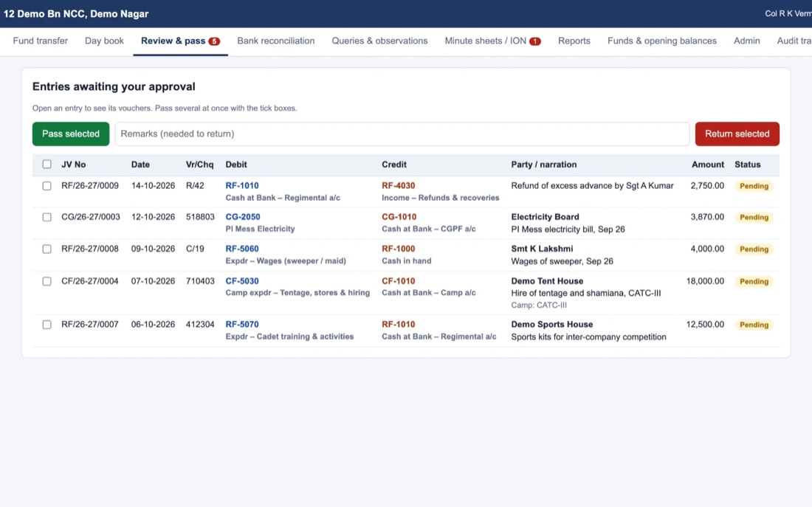Open entry RF/26-27/0007
Image resolution: width=812 pixels, height=507 pixels.
click(89, 324)
